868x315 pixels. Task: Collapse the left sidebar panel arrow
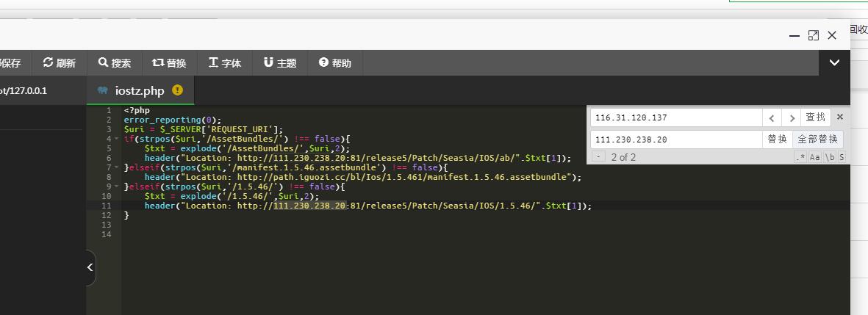[90, 267]
